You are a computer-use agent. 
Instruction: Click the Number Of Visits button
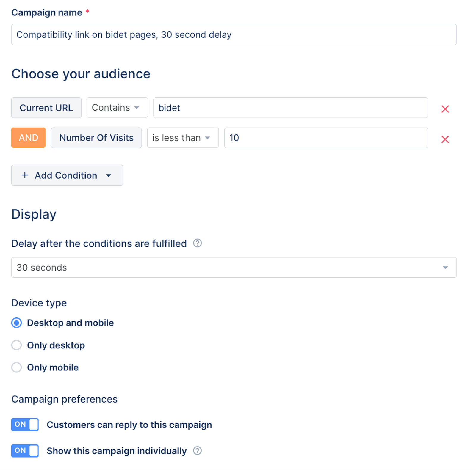pyautogui.click(x=96, y=138)
